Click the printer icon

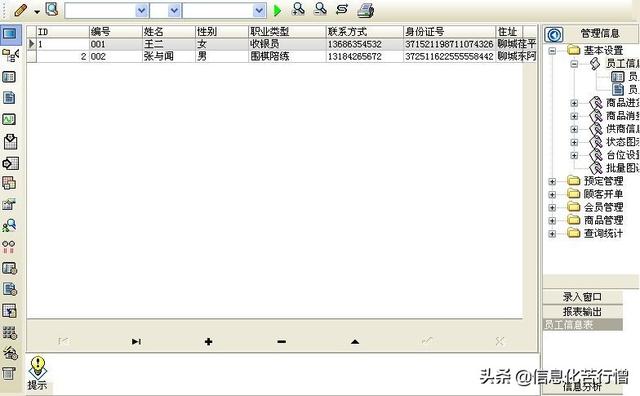tap(365, 10)
